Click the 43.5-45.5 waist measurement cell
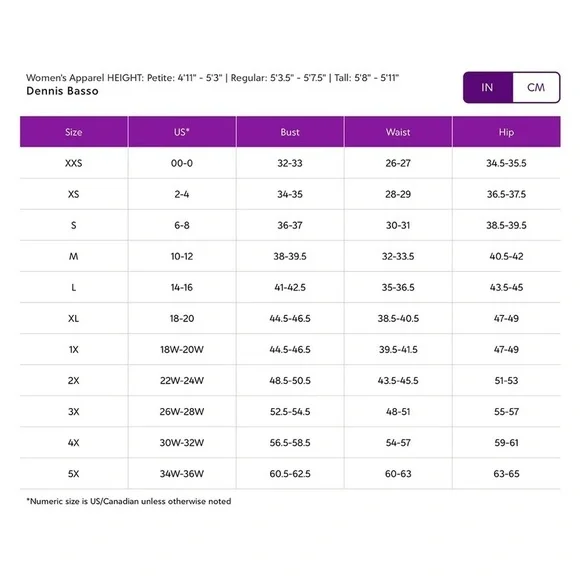The image size is (580, 580). (398, 381)
